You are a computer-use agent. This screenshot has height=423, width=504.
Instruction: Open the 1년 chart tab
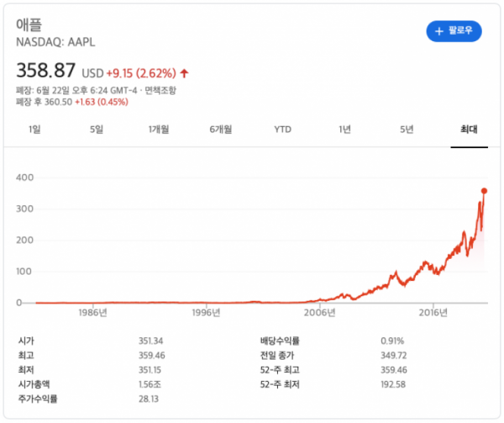tap(344, 130)
